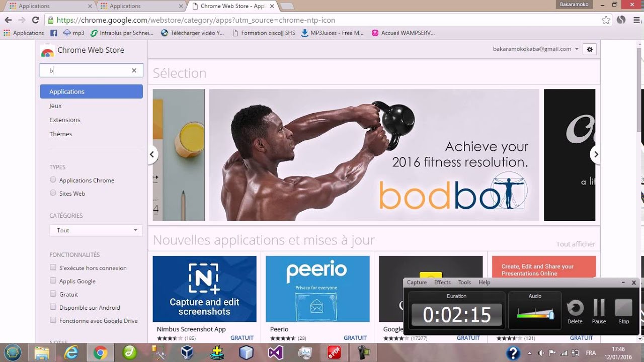Open the Help menu in recorder
Screen dimensions: 644x362
(x=484, y=283)
